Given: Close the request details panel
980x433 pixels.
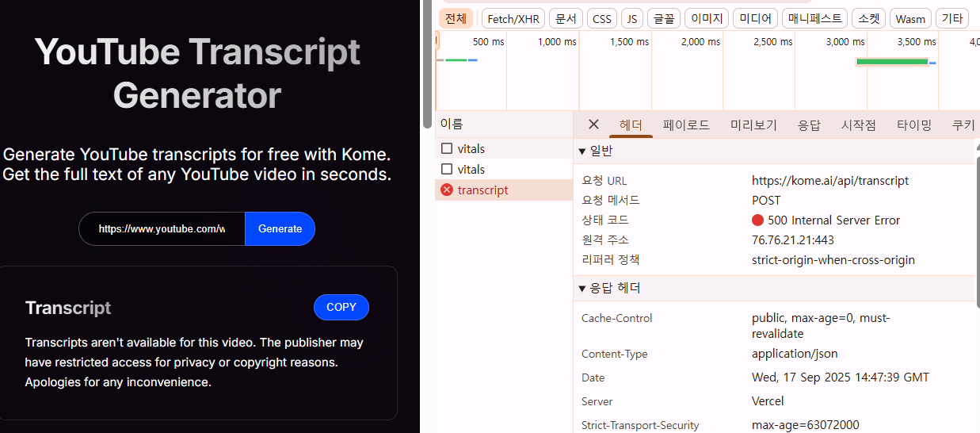Looking at the screenshot, I should pyautogui.click(x=593, y=125).
